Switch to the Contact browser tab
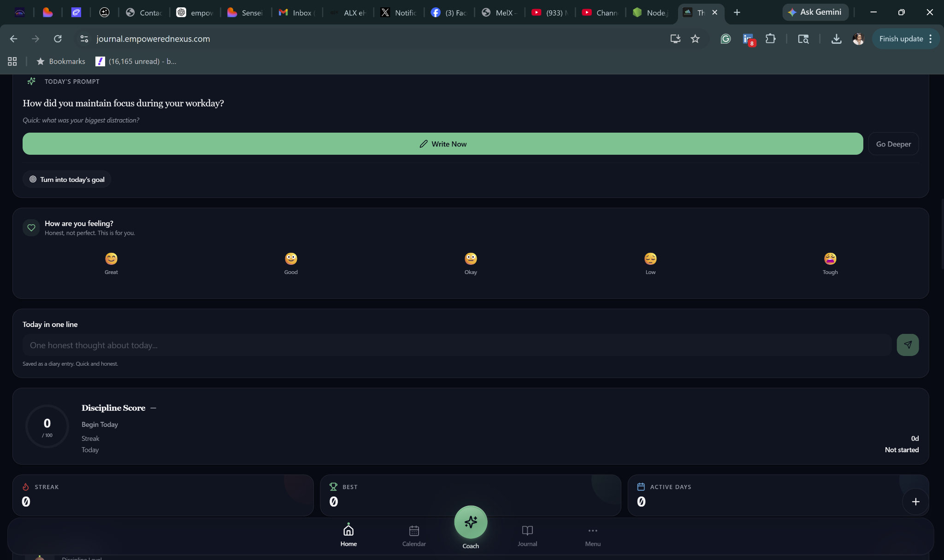The width and height of the screenshot is (944, 560). click(x=144, y=12)
